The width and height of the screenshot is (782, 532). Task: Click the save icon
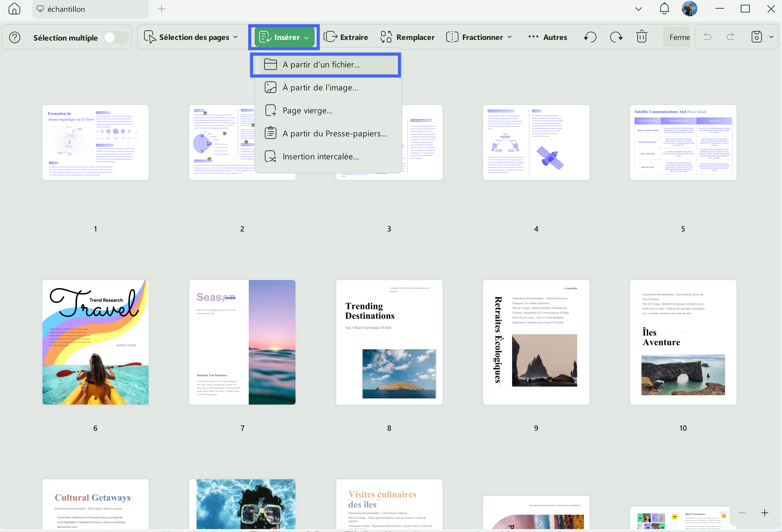click(757, 37)
